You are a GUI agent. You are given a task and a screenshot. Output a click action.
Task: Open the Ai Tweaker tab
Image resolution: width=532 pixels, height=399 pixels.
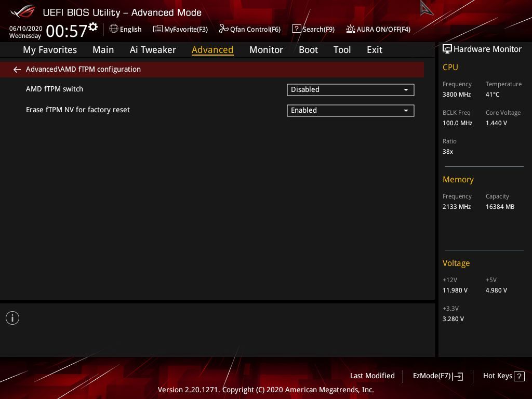pos(153,50)
